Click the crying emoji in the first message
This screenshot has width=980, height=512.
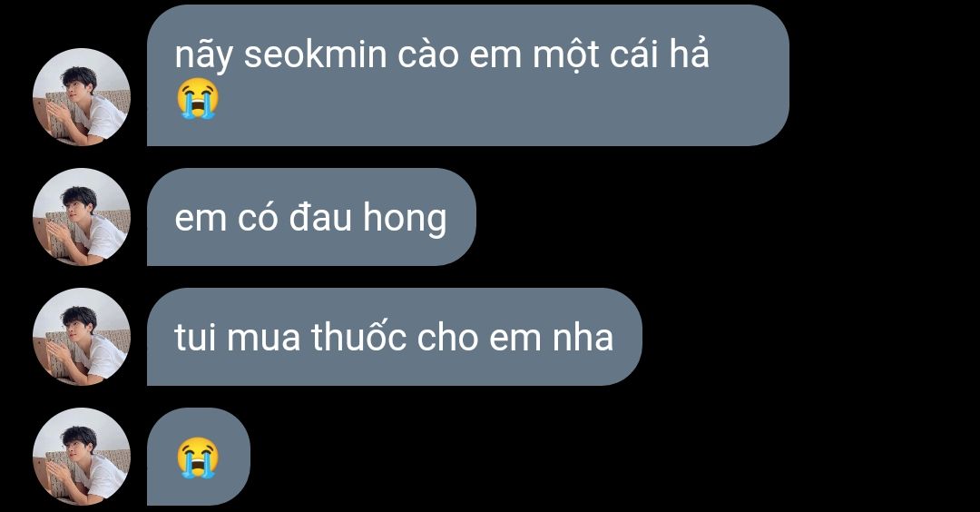pos(198,98)
